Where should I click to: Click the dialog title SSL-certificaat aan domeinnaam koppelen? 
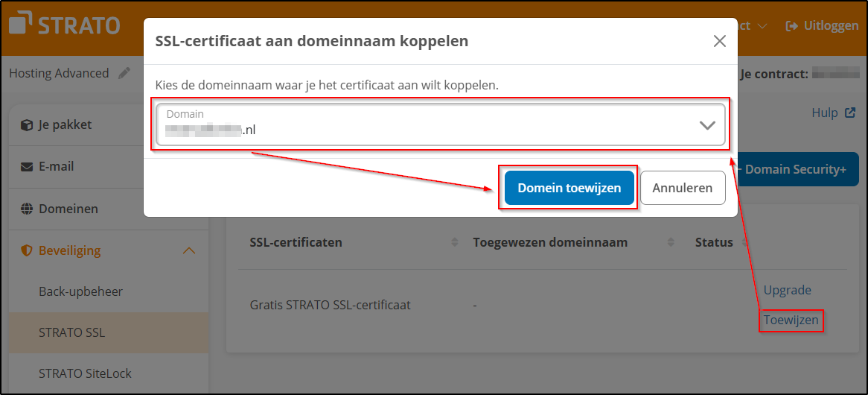coord(312,41)
